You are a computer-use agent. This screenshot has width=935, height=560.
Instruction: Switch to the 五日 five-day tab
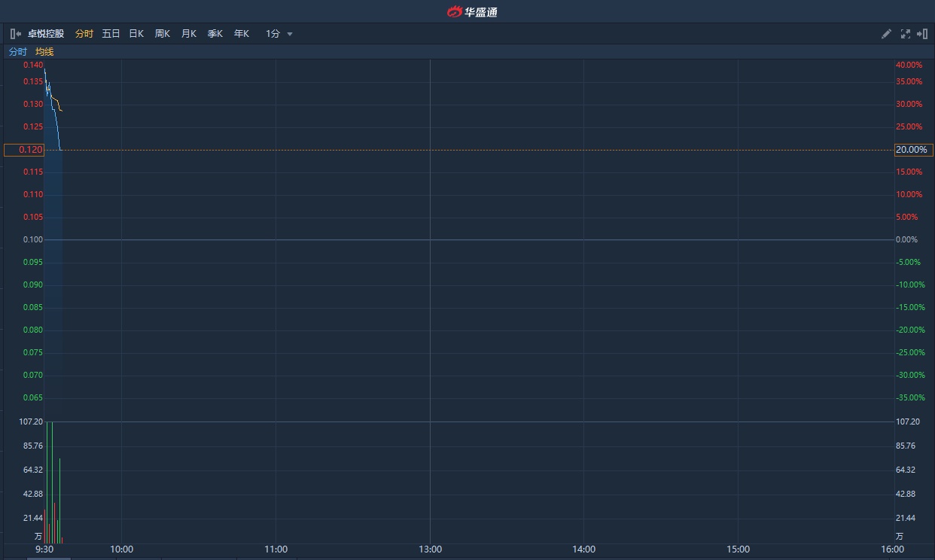(111, 34)
